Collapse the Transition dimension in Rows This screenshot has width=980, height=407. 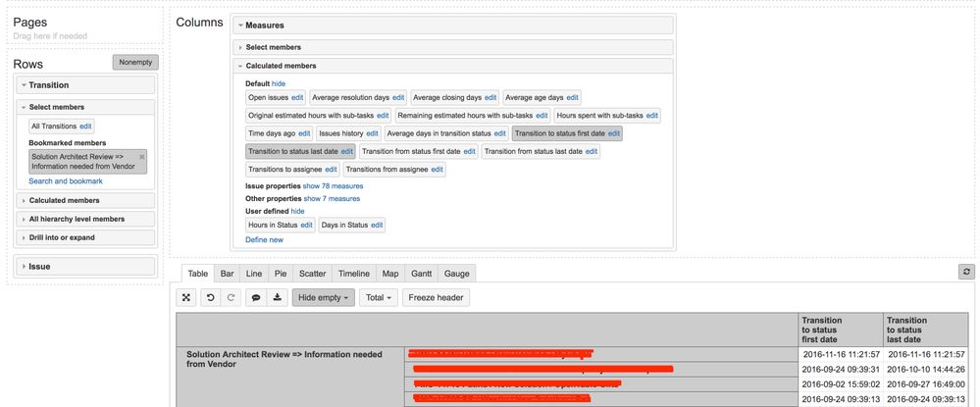[85, 85]
